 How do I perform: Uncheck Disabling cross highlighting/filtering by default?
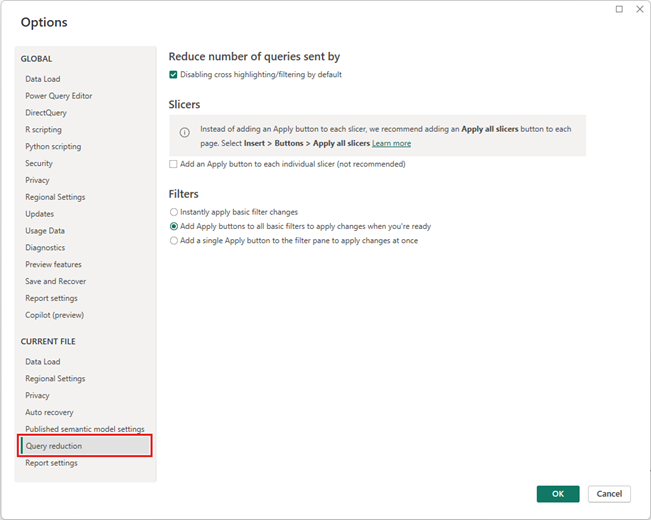click(174, 75)
